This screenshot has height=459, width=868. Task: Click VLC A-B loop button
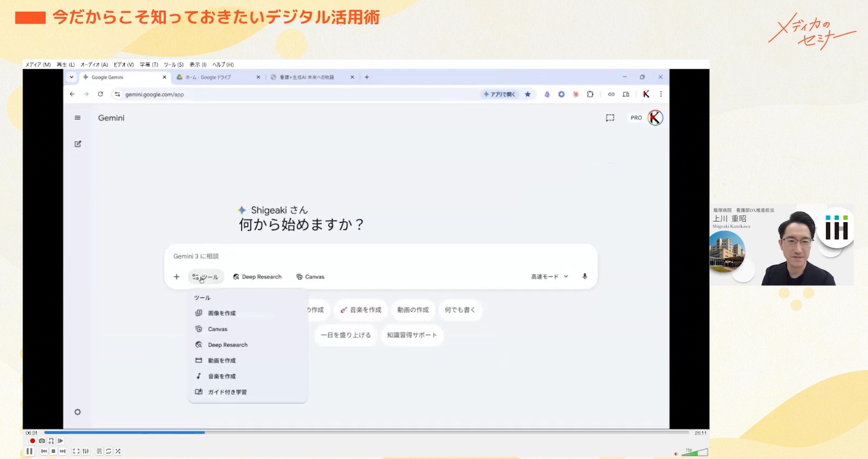coord(51,441)
